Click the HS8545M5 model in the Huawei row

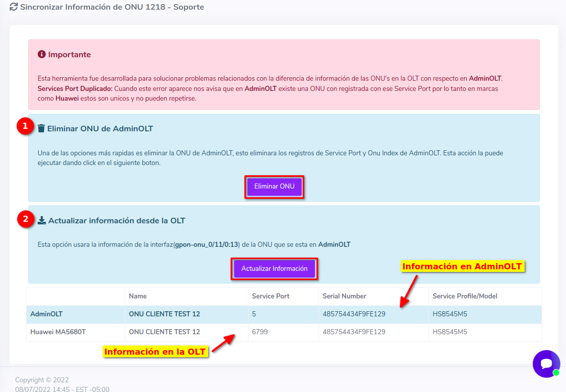449,332
